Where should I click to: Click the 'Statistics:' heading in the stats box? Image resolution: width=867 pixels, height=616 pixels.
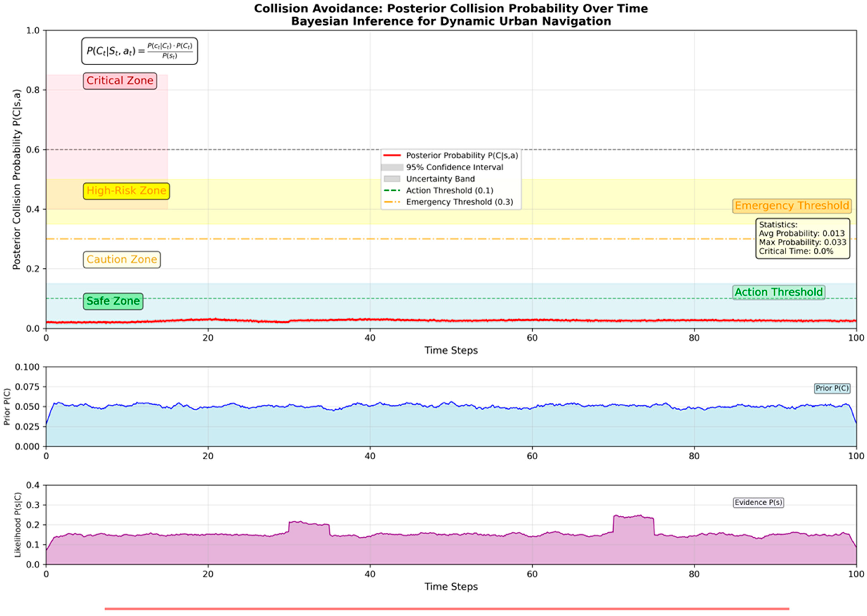(778, 225)
